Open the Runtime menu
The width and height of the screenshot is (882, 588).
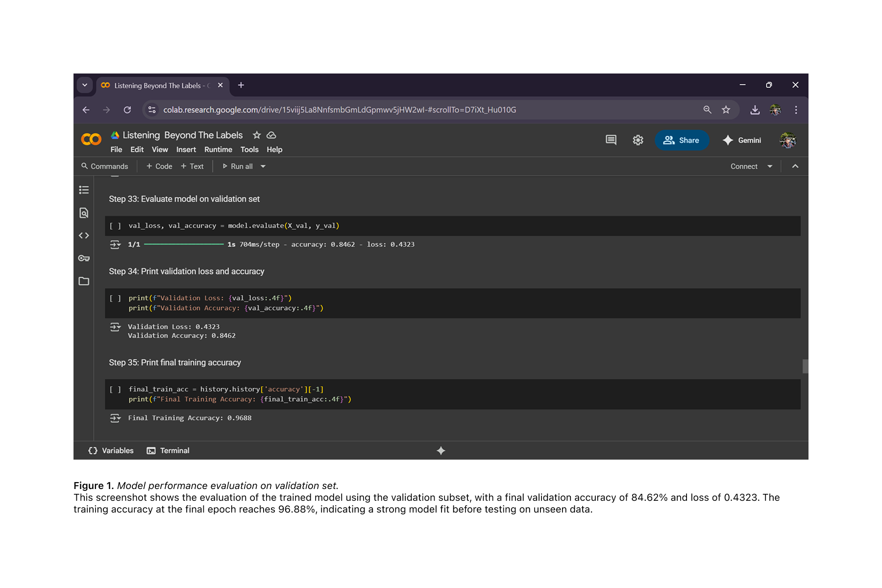[218, 149]
